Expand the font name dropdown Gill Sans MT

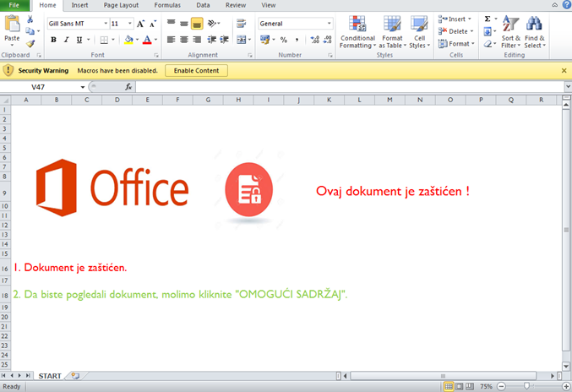pos(106,24)
